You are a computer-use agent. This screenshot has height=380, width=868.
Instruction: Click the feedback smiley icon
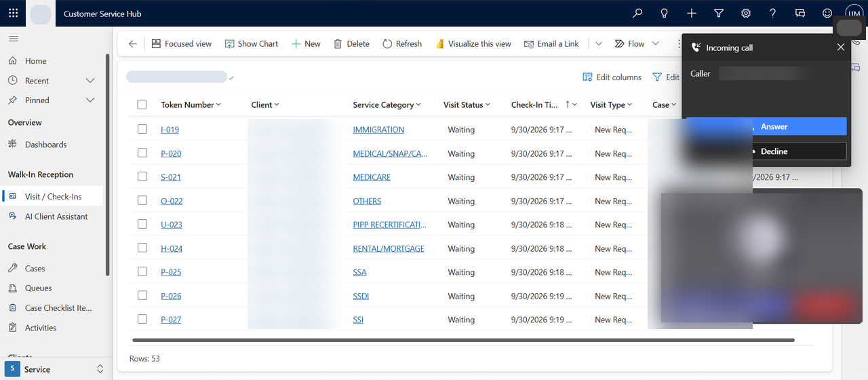(x=827, y=13)
